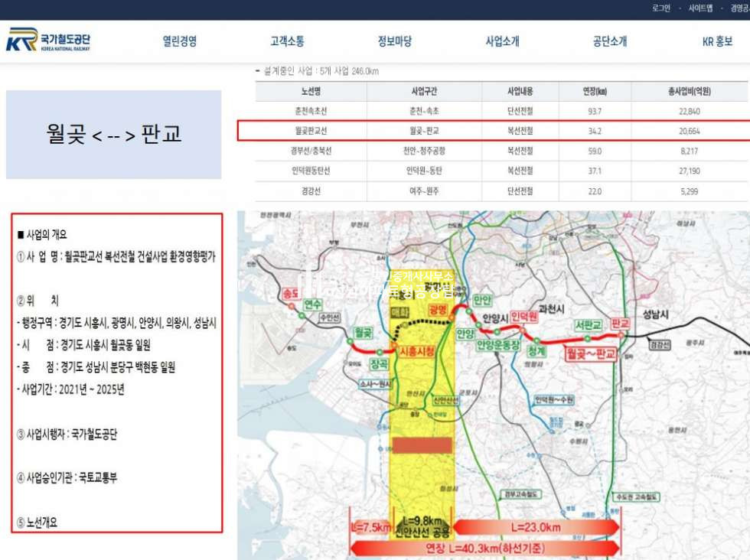This screenshot has width=750, height=560.
Task: Click the 천안~청주공항 section cell
Action: (424, 151)
